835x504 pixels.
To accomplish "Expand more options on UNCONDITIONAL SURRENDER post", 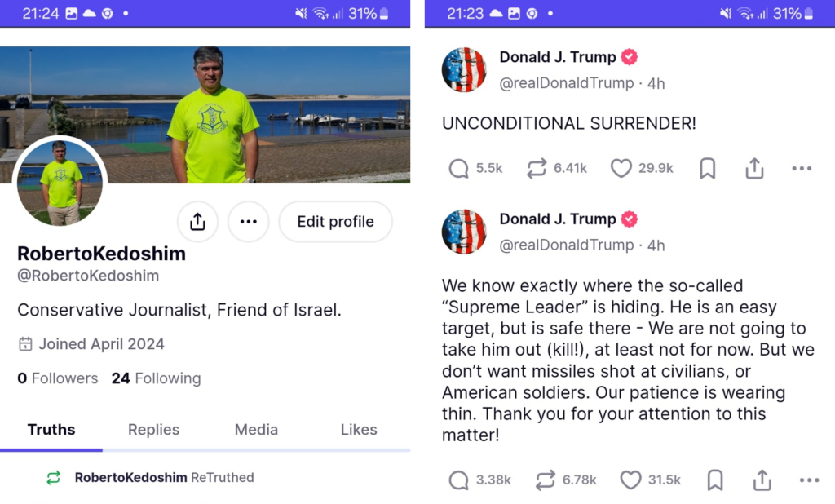I will [x=802, y=169].
